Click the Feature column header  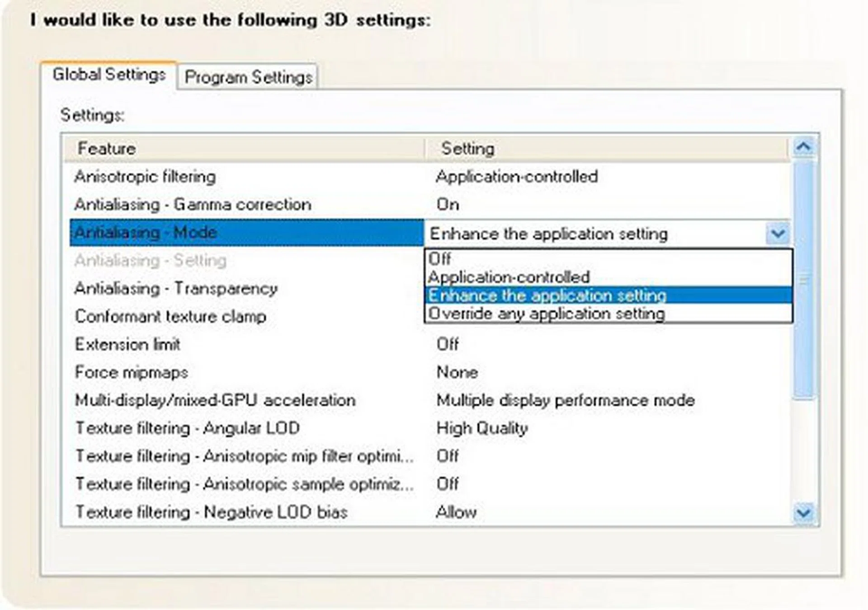pyautogui.click(x=107, y=149)
